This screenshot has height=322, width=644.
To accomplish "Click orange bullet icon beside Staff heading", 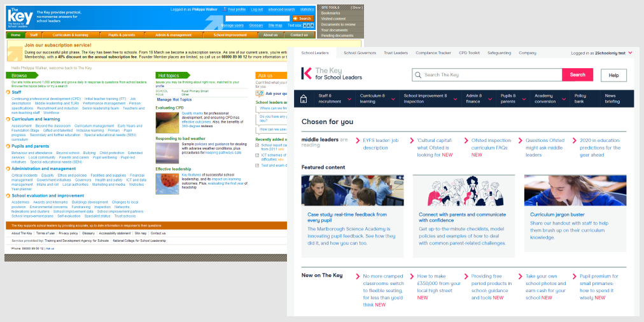I will coord(9,92).
